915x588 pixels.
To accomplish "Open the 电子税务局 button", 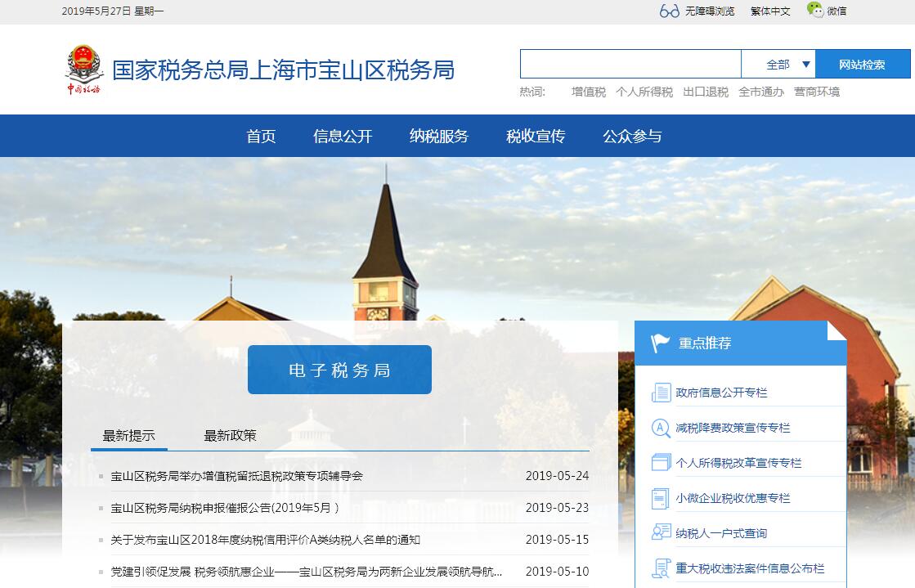I will pyautogui.click(x=339, y=370).
